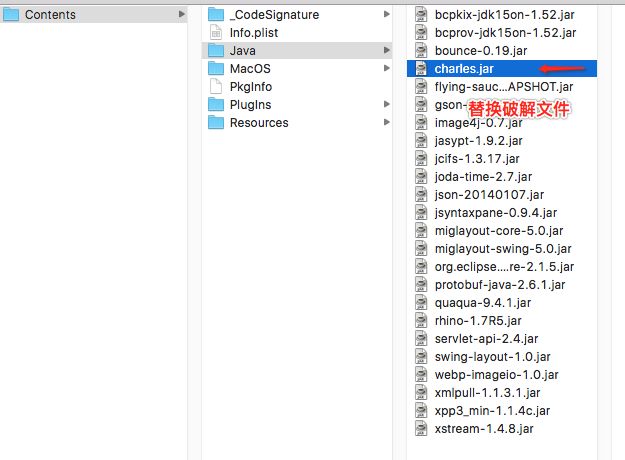625x460 pixels.
Task: Select json-20140107.jar file name
Action: click(489, 195)
